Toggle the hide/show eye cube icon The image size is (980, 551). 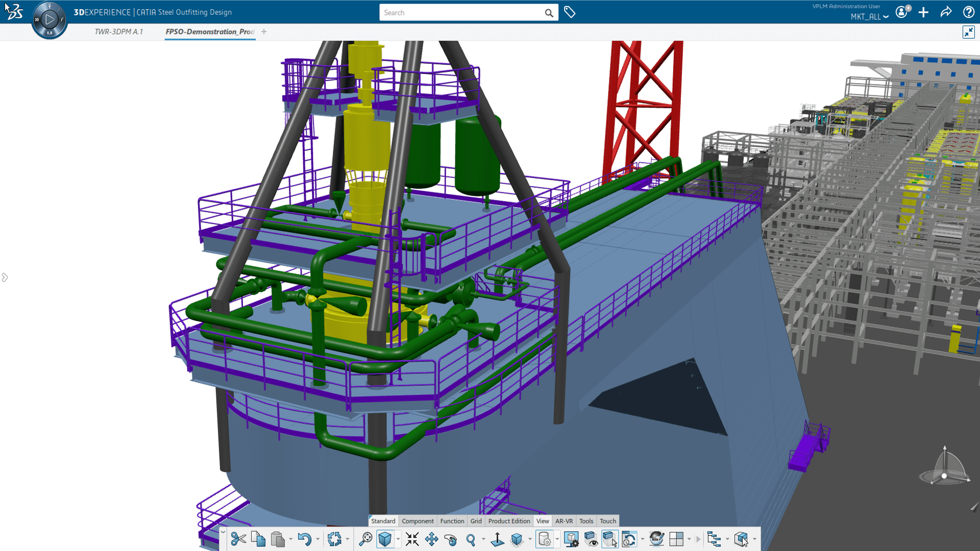pos(591,539)
